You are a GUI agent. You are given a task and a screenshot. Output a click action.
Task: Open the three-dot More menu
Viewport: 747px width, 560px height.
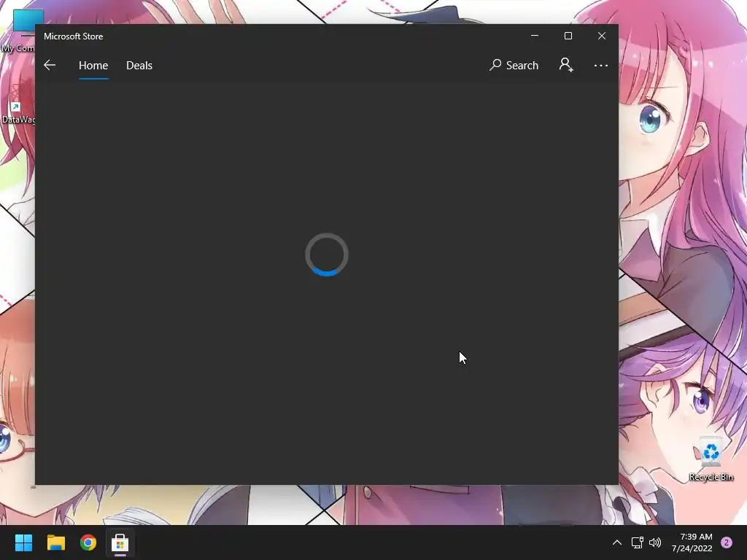[601, 65]
